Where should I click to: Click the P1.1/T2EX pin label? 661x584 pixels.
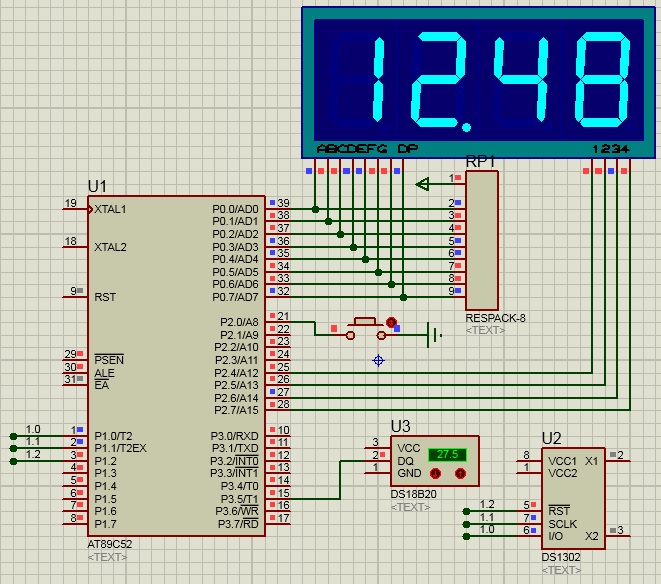(x=120, y=448)
